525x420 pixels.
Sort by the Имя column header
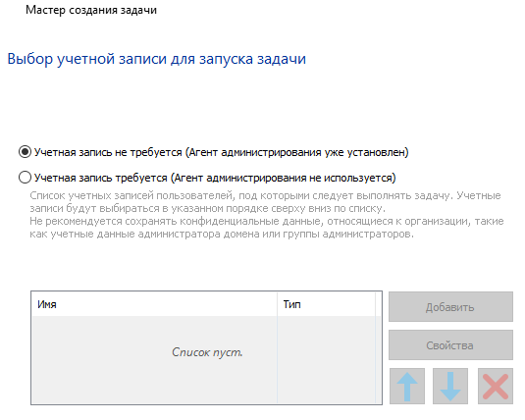tap(154, 304)
